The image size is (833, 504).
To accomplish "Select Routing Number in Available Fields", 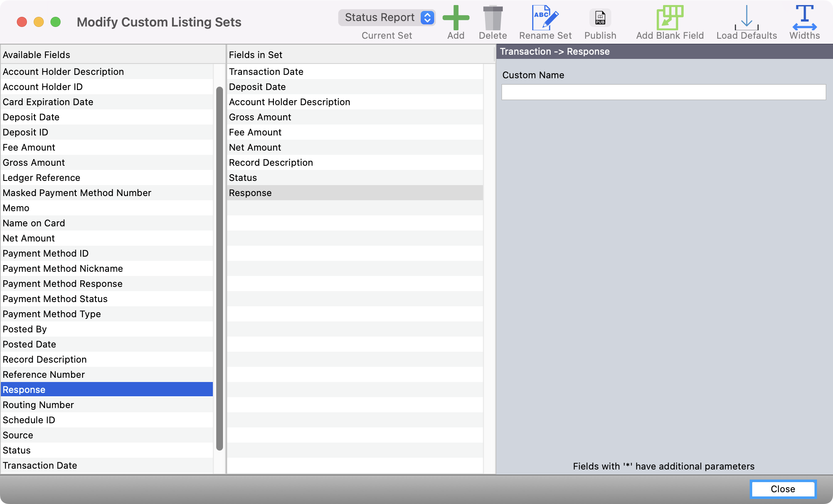I will [38, 405].
